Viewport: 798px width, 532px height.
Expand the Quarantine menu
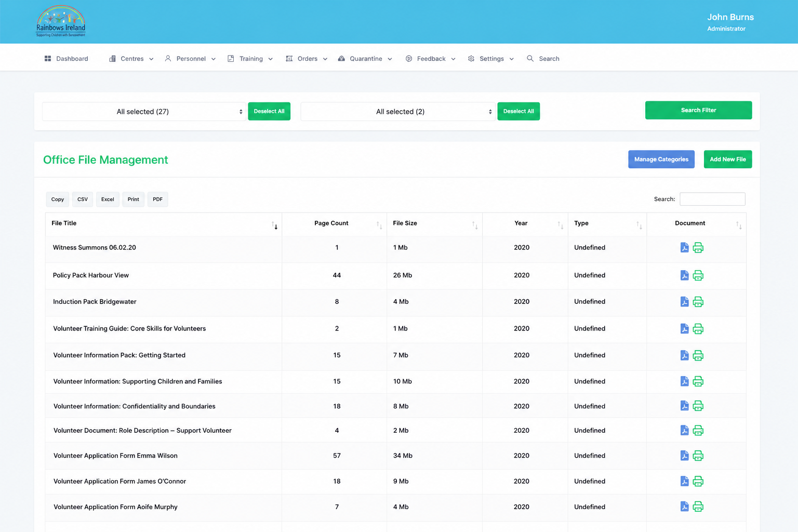pos(365,59)
